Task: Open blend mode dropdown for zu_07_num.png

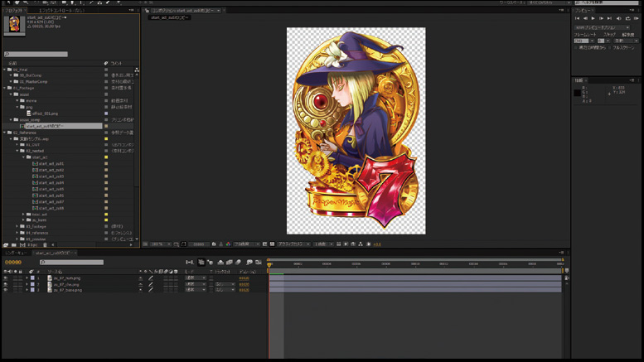Action: coord(196,278)
